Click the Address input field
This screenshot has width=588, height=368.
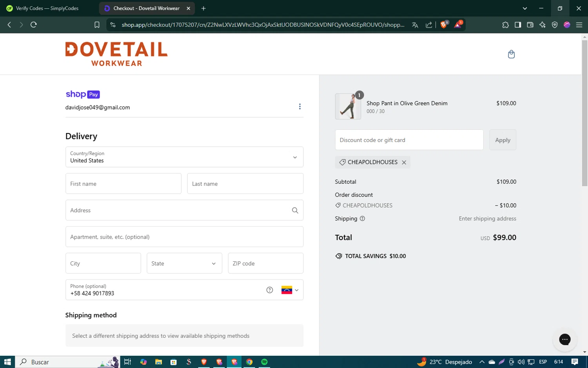(184, 210)
